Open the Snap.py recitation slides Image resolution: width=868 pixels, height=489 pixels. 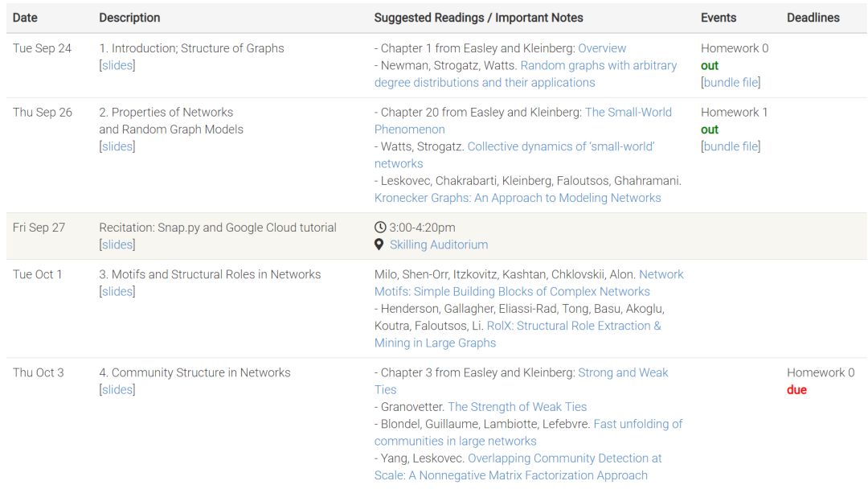pyautogui.click(x=117, y=244)
